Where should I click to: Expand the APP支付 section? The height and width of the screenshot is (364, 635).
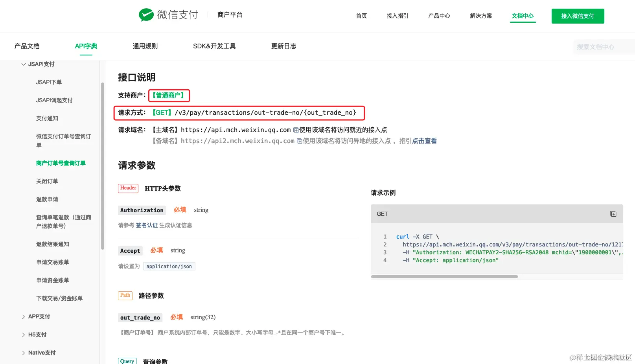pos(38,316)
